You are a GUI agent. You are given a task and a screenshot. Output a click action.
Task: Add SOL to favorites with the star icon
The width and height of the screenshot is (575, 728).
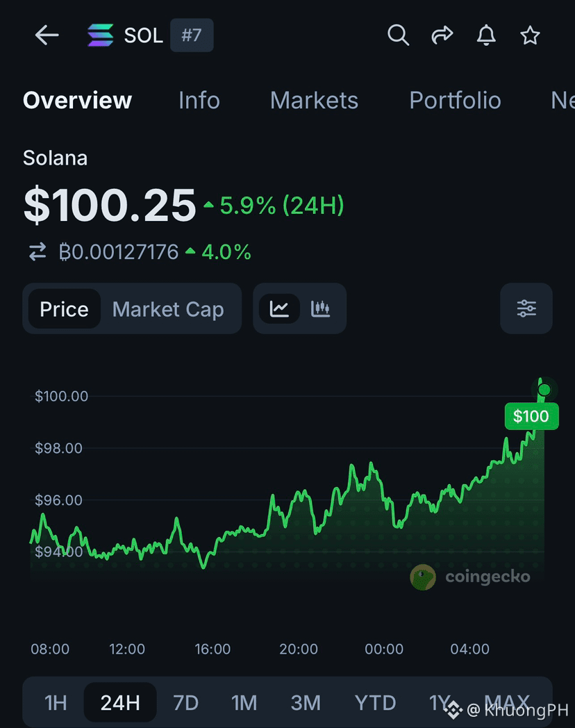click(x=530, y=35)
